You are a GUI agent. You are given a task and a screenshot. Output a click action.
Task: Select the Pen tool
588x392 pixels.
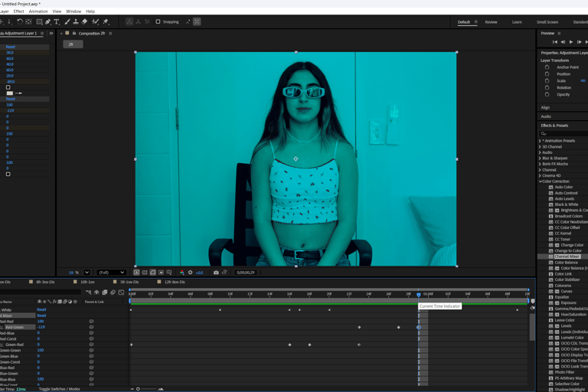(48, 21)
